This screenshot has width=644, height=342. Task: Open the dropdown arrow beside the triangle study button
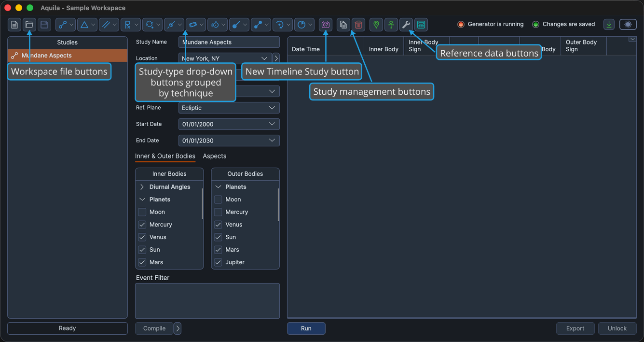(x=94, y=25)
